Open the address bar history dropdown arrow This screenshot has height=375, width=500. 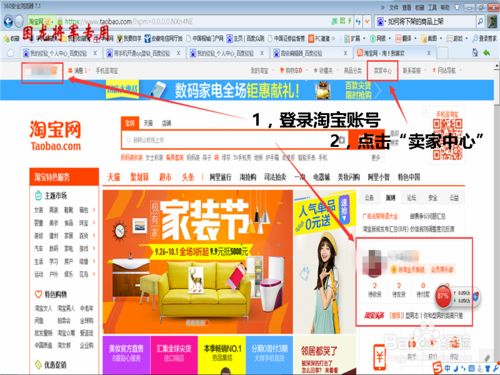(367, 22)
